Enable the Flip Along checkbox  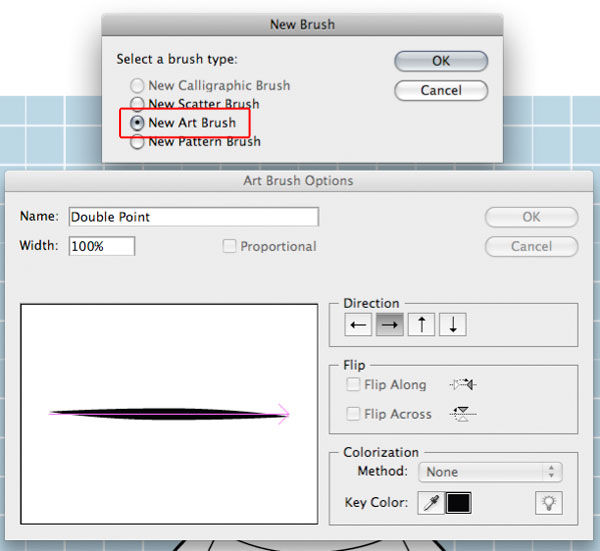pos(353,384)
